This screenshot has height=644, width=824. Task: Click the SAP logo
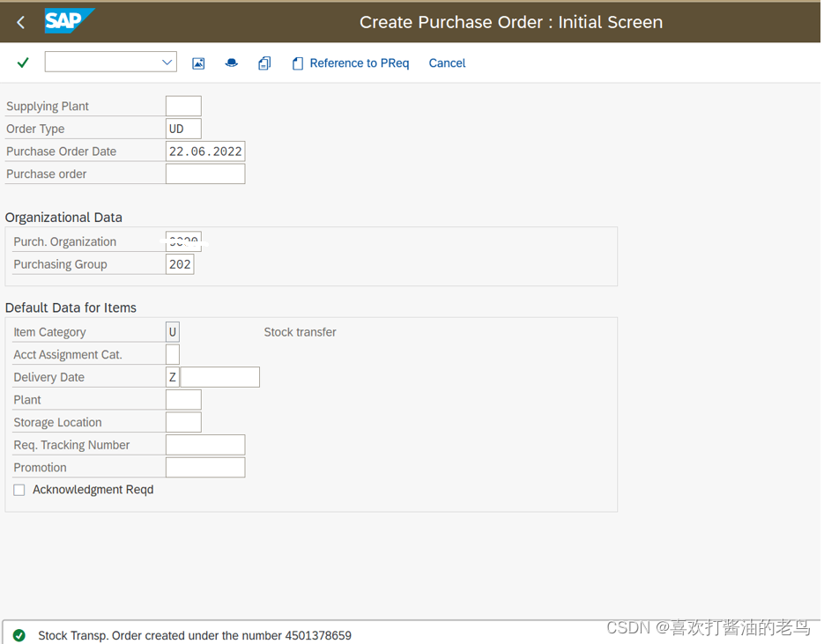[x=69, y=21]
